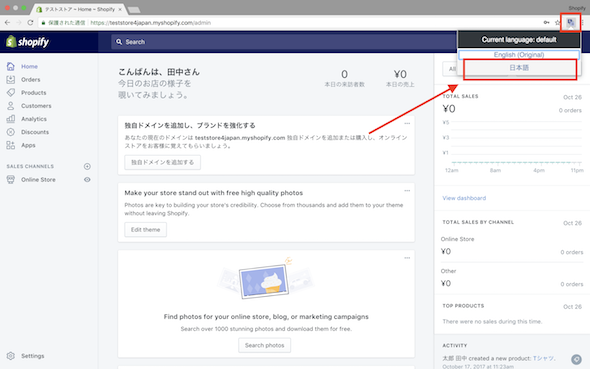Open the View dashboard link

point(464,198)
